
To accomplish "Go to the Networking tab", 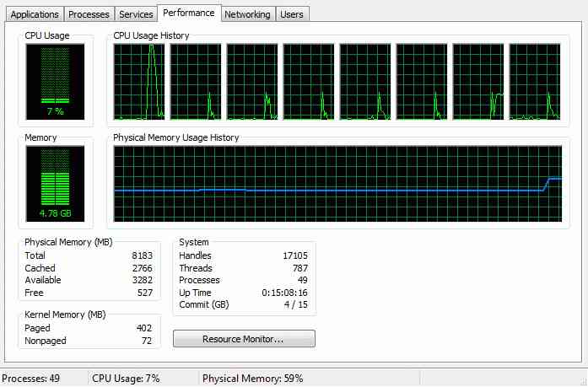I will pyautogui.click(x=247, y=14).
